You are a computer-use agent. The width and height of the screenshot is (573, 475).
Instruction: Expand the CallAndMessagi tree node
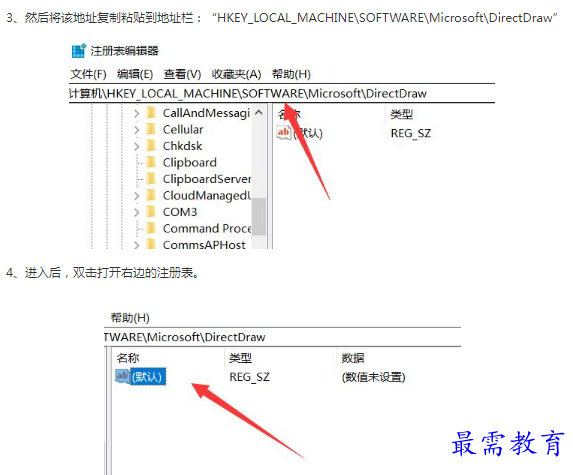pyautogui.click(x=137, y=113)
